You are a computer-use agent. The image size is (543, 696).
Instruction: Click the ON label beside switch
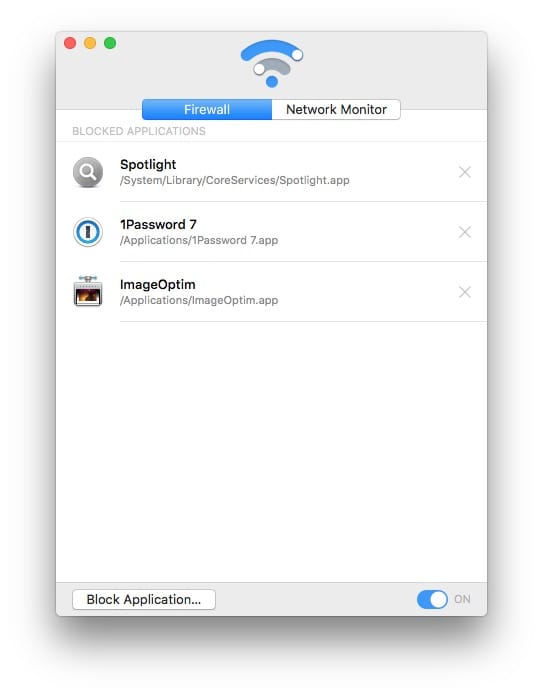462,599
